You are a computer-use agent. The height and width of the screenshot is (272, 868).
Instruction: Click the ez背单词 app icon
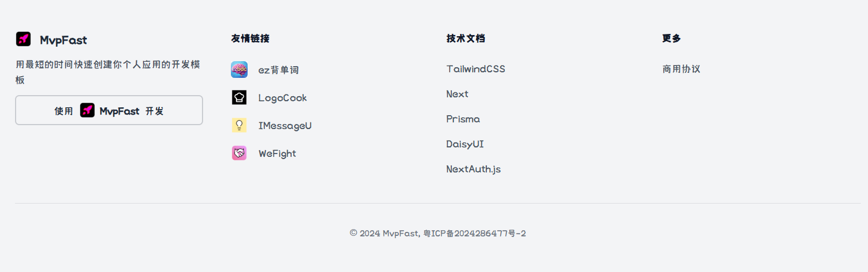tap(239, 70)
